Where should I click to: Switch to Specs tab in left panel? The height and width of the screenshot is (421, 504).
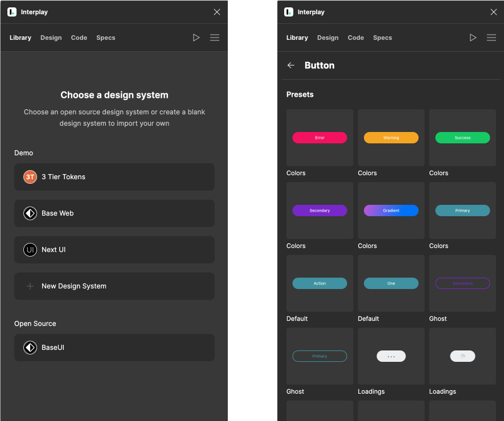[106, 38]
